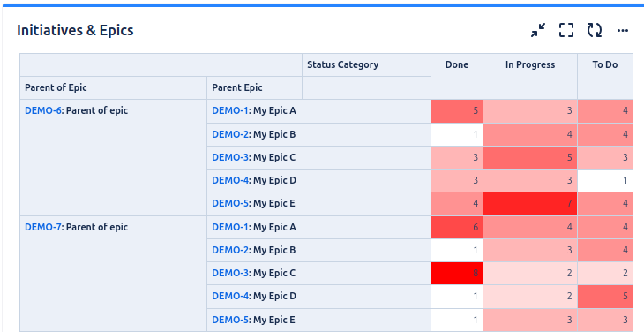Expand gadget to full screen view

(x=566, y=30)
